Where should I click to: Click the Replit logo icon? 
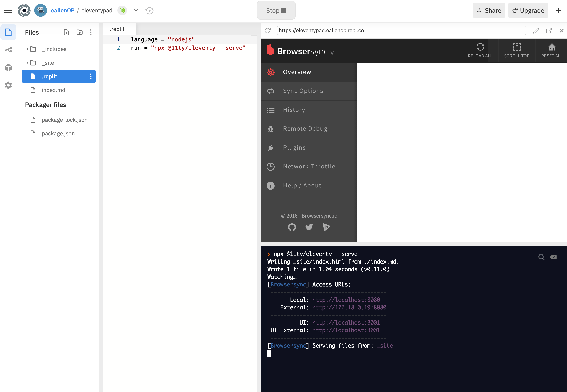(x=24, y=11)
